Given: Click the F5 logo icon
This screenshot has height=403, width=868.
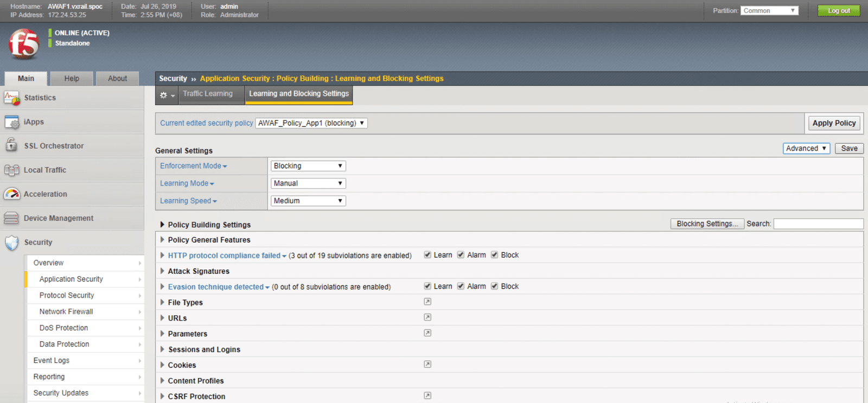Looking at the screenshot, I should [24, 44].
